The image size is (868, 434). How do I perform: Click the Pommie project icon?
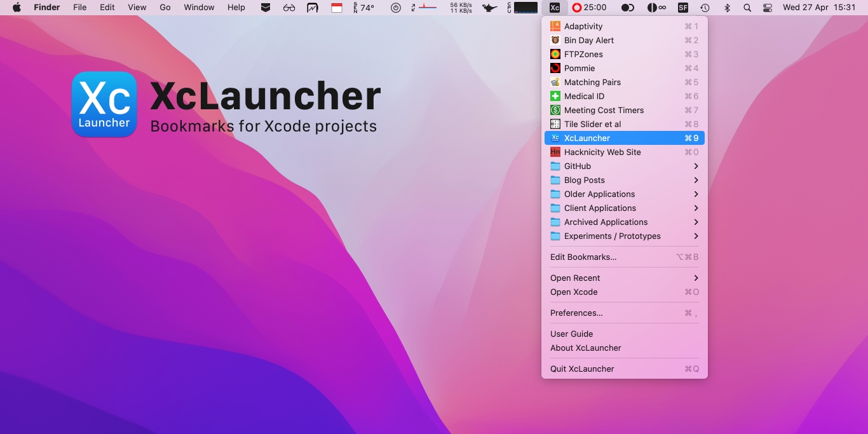[554, 68]
